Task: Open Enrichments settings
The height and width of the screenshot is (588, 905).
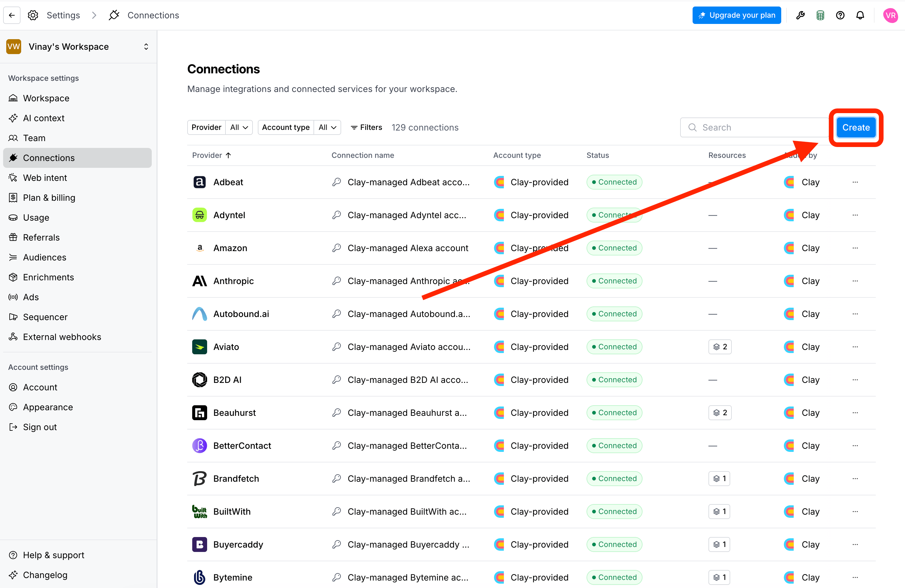Action: (x=77, y=277)
